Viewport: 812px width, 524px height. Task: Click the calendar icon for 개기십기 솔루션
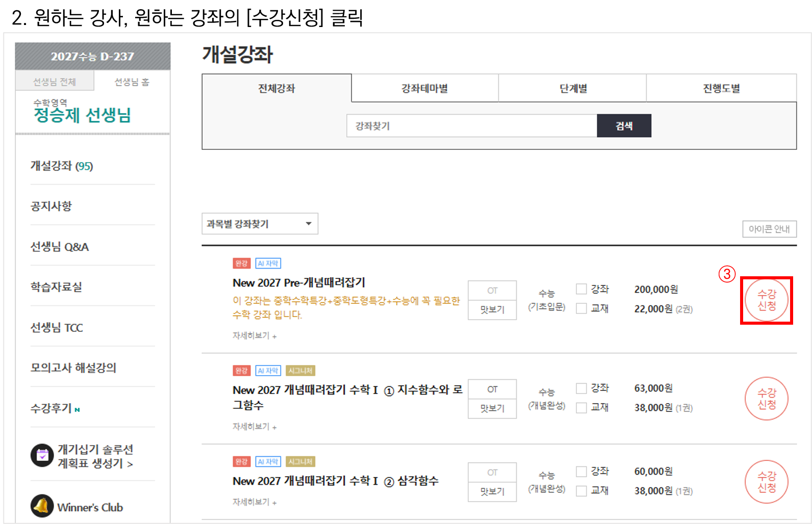click(42, 455)
